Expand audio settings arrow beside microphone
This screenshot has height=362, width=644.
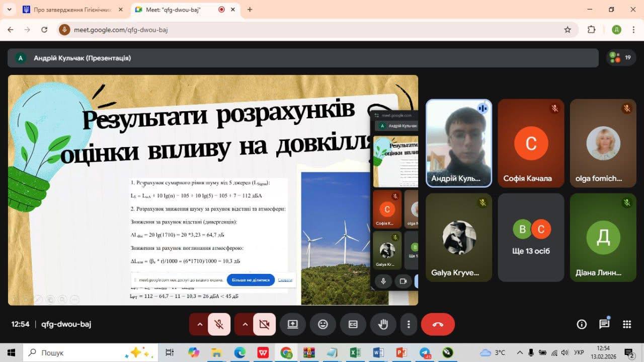tap(200, 324)
